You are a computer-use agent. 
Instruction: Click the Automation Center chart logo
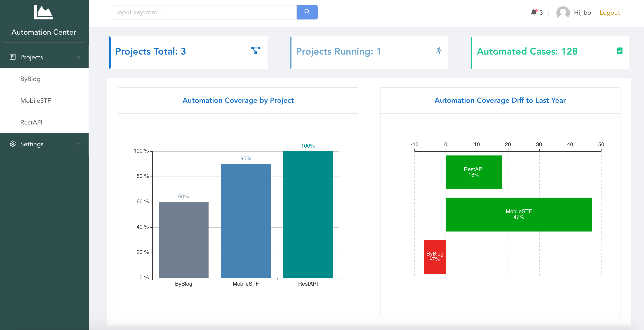coord(44,12)
